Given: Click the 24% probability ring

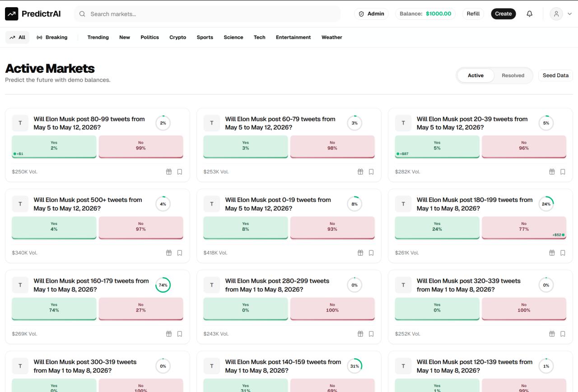Looking at the screenshot, I should pos(546,204).
